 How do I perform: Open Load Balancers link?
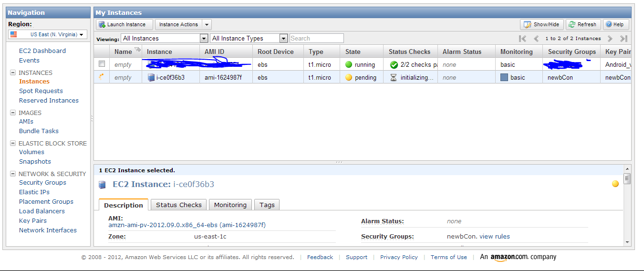42,211
